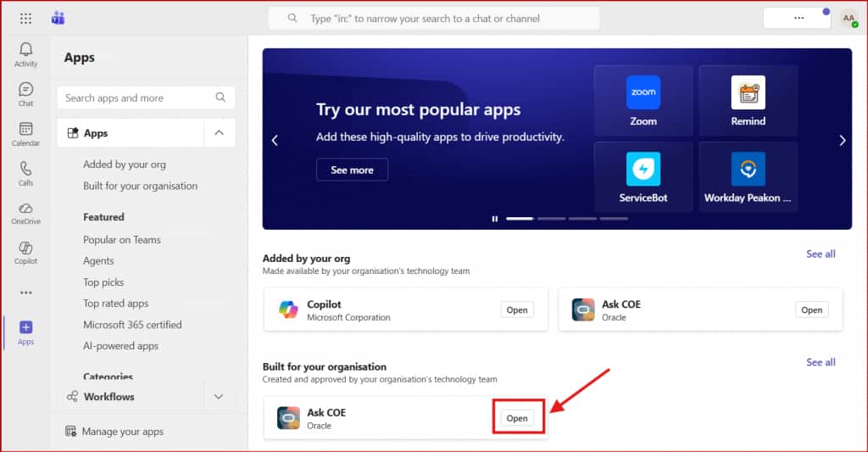868x452 pixels.
Task: Click the Featured heading
Action: [103, 217]
